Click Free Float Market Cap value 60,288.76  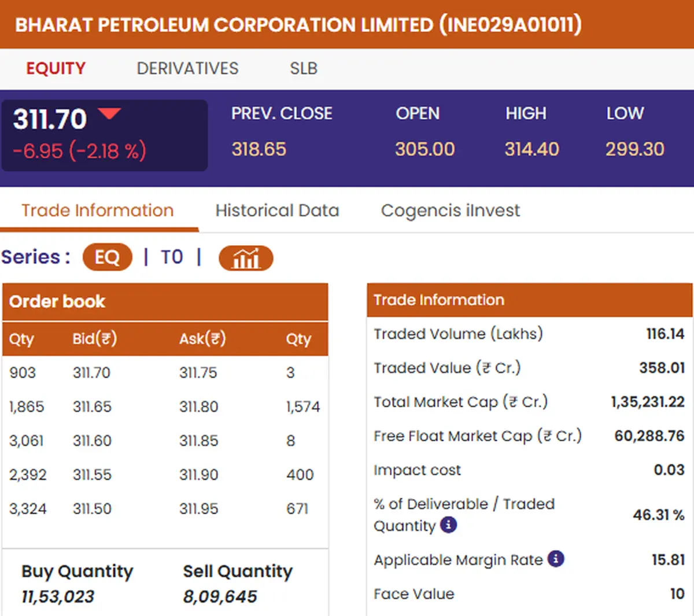coord(649,436)
